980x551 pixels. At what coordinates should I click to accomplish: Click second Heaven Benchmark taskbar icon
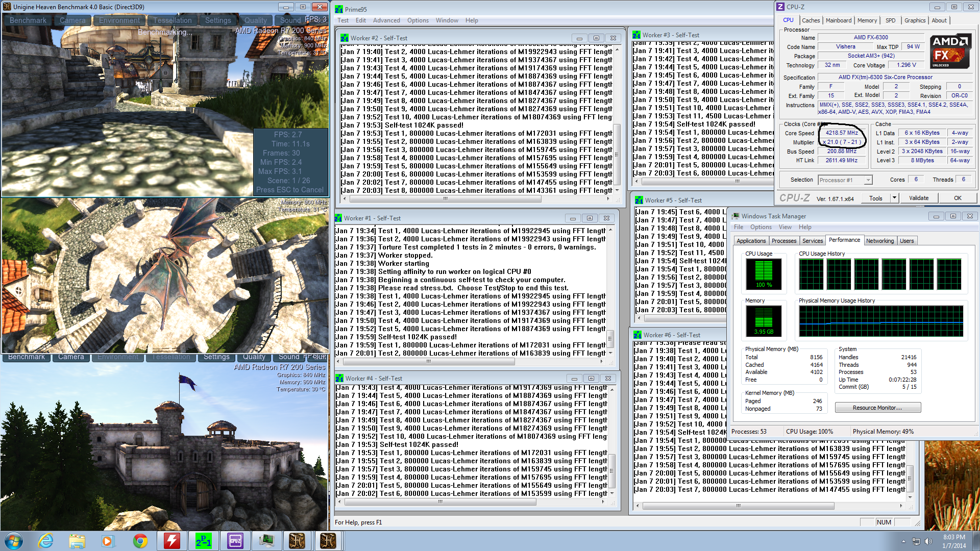[x=328, y=541]
